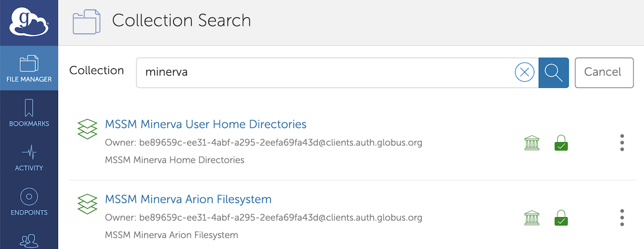Screen dimensions: 644x249
Task: Click the Globus cloud logo
Action: click(29, 22)
